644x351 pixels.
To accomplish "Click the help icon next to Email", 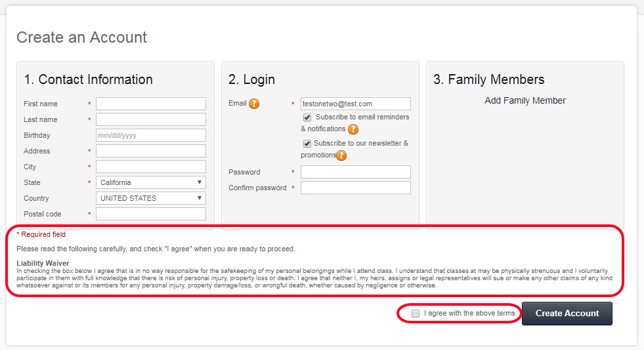I will [x=254, y=104].
